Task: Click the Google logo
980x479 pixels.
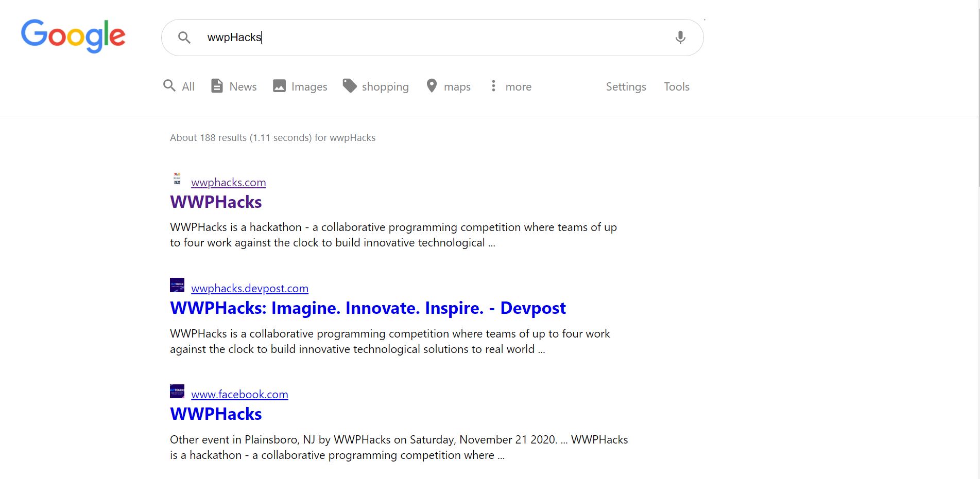Action: 73,36
